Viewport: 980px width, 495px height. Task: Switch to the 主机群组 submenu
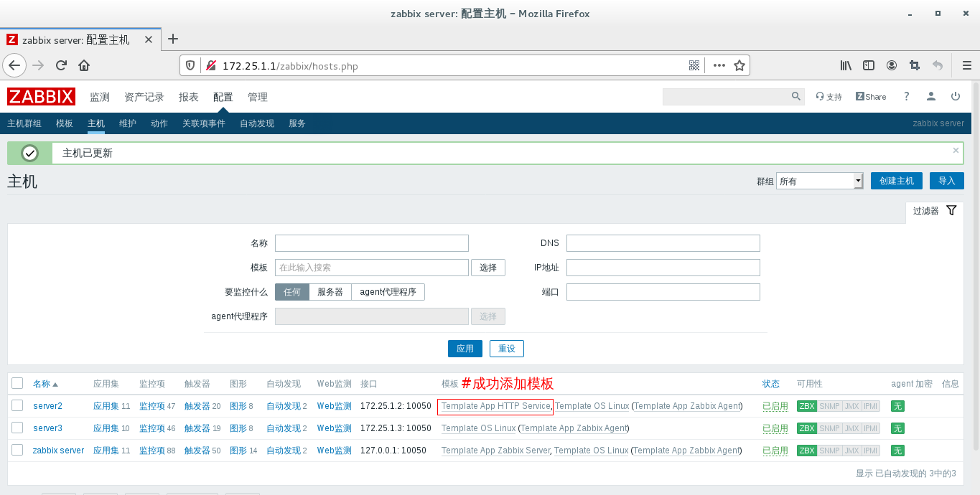24,123
